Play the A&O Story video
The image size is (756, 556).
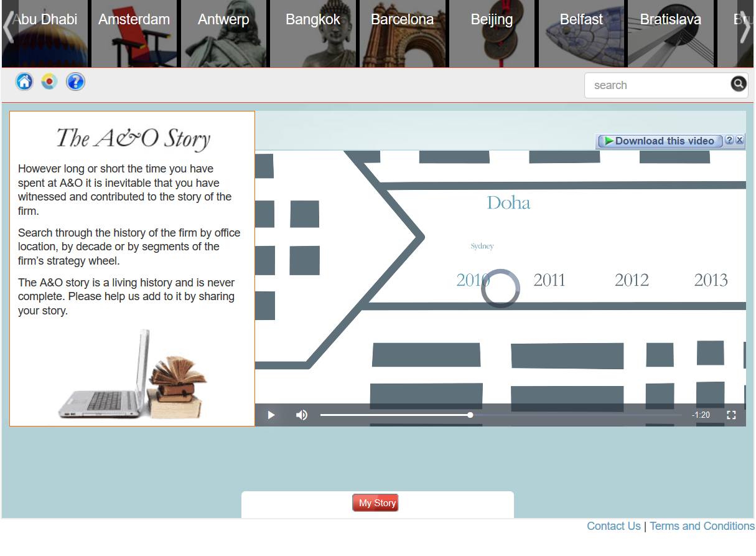point(271,415)
